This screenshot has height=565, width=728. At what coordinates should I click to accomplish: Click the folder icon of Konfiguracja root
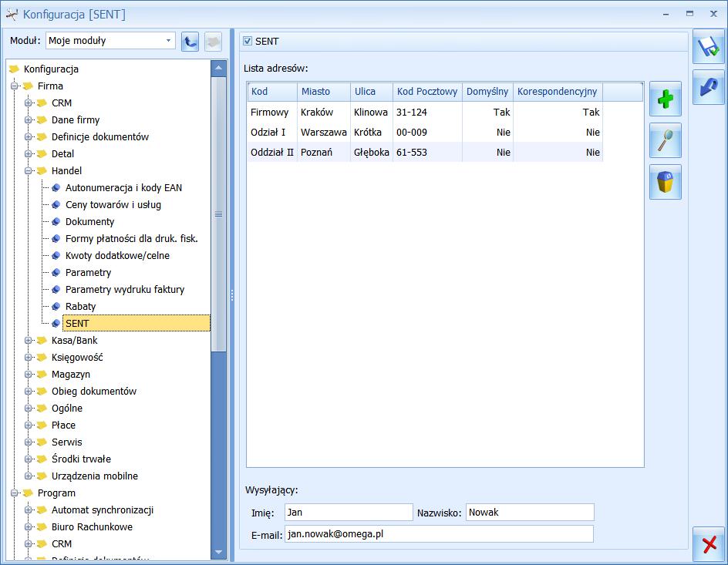coord(15,69)
